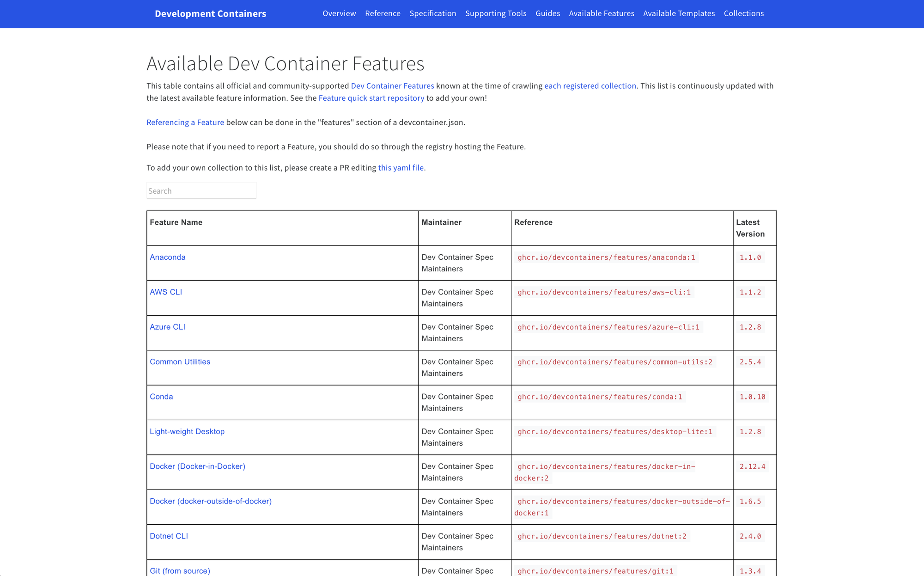Follow the Dev Container Features link
This screenshot has height=576, width=924.
pos(392,86)
